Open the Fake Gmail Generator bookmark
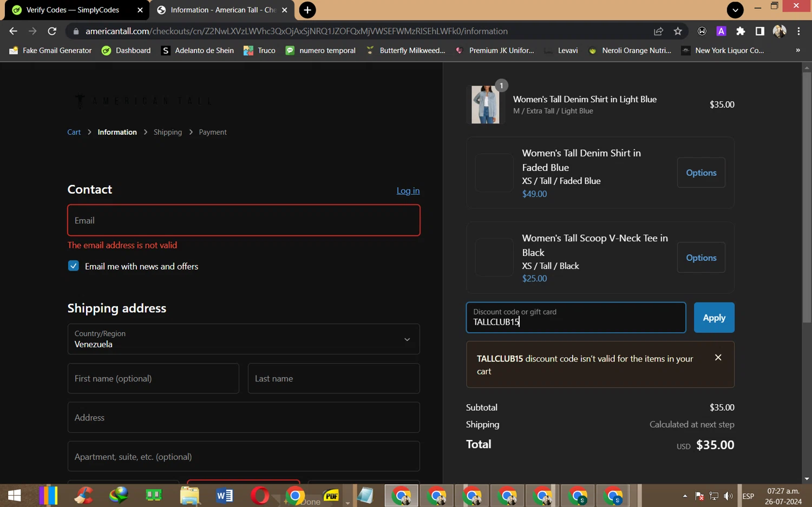Screen dimensions: 812x507 pos(51,50)
